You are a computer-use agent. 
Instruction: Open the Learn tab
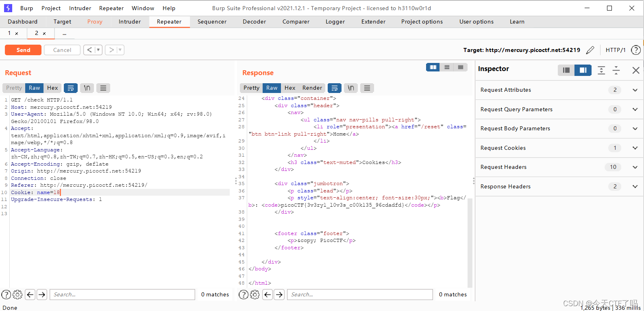pyautogui.click(x=517, y=22)
